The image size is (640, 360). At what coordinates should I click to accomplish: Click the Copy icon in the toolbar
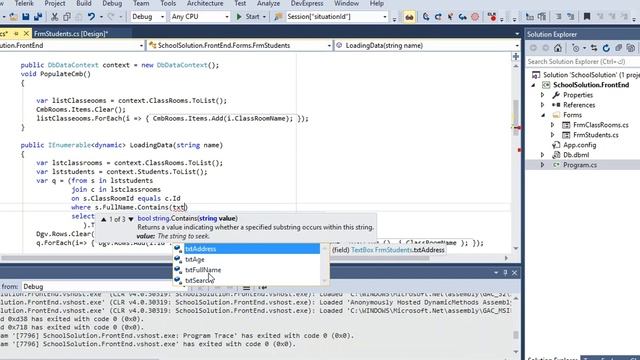(67, 17)
